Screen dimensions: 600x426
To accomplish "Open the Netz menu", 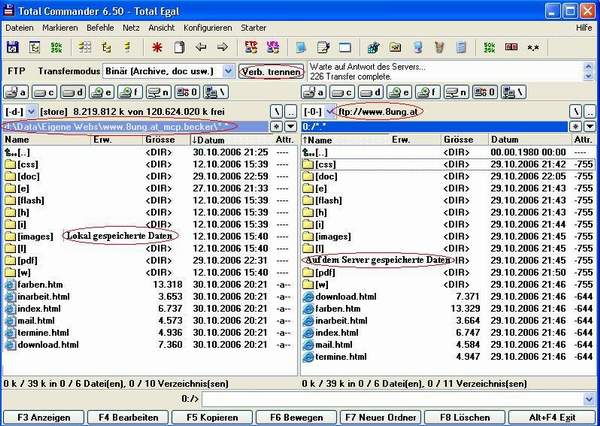I will tap(131, 28).
